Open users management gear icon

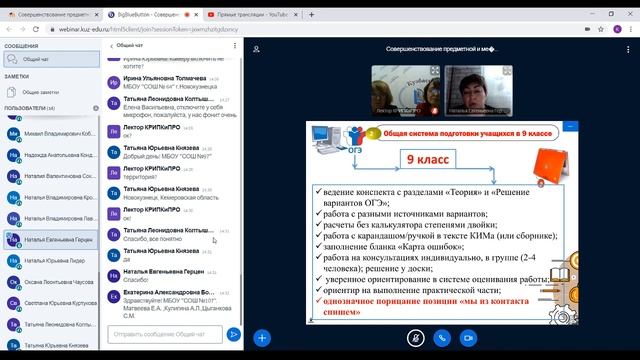point(96,108)
